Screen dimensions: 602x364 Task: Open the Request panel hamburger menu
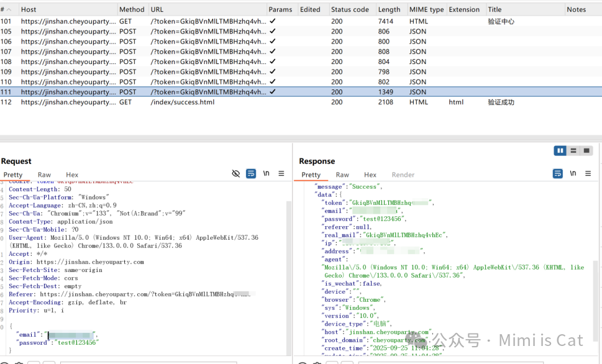pyautogui.click(x=281, y=173)
